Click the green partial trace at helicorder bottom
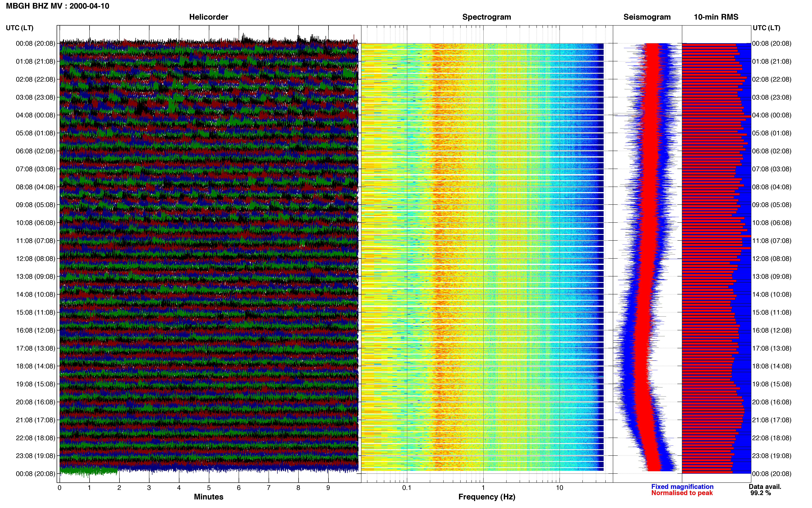Screen dimensions: 812x508 89,471
